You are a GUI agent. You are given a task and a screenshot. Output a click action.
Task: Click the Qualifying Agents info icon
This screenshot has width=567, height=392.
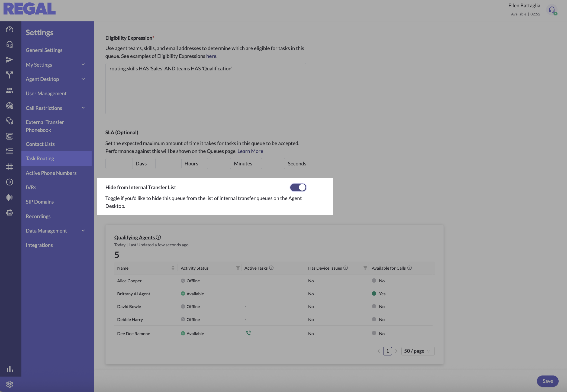point(159,237)
